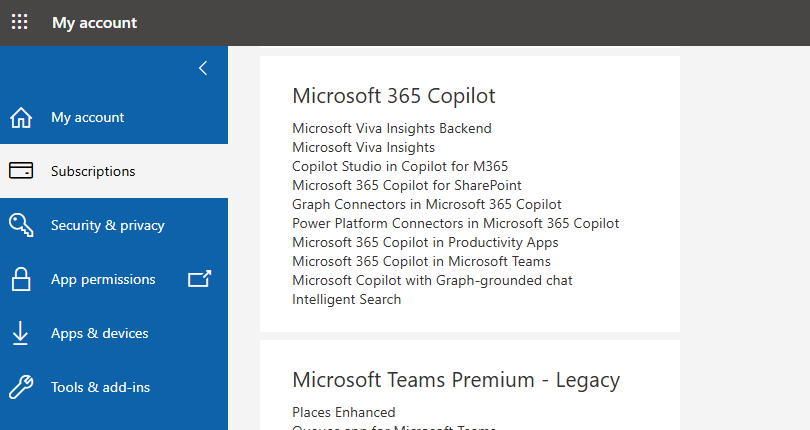810x430 pixels.
Task: Click the Microsoft 365 Copilot heading
Action: click(394, 96)
